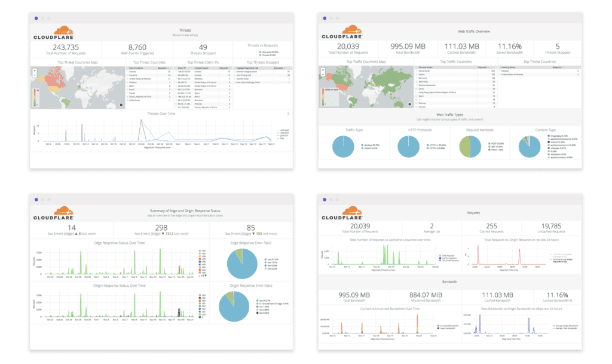Open the Threats Over Time kebab menu
612x364 pixels.
coord(288,114)
